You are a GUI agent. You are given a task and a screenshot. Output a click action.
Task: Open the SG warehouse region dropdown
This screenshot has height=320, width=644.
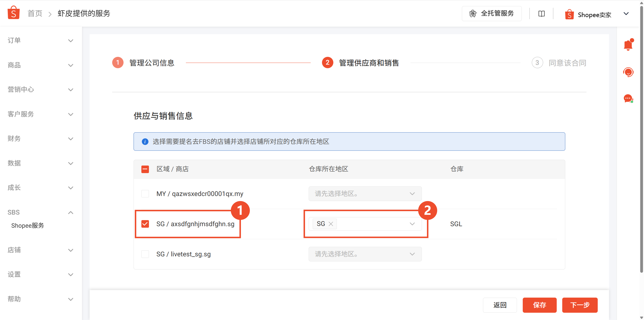(x=365, y=224)
